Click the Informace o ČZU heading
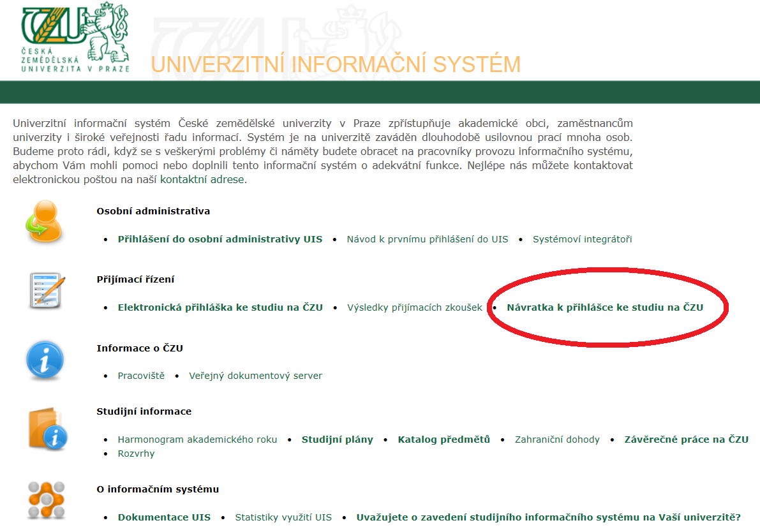The image size is (760, 532). click(140, 348)
